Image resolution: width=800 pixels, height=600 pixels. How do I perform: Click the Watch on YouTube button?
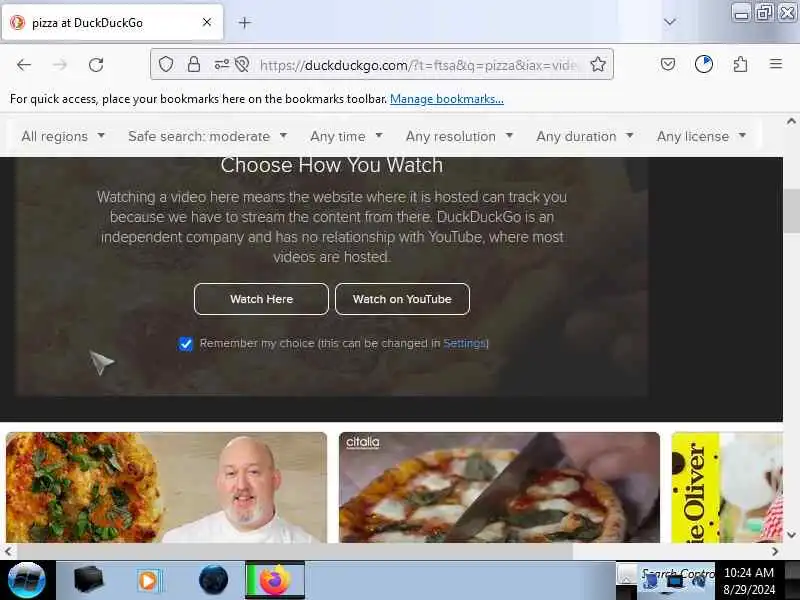(402, 299)
